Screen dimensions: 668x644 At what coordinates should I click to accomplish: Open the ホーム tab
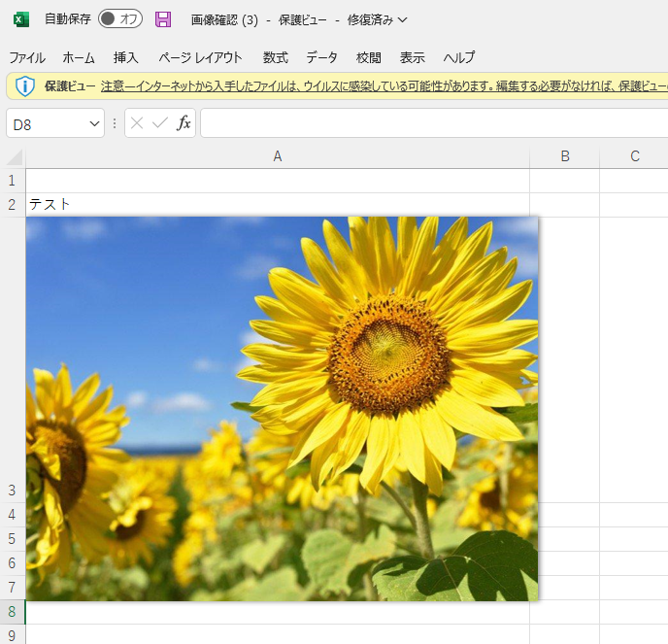click(79, 57)
